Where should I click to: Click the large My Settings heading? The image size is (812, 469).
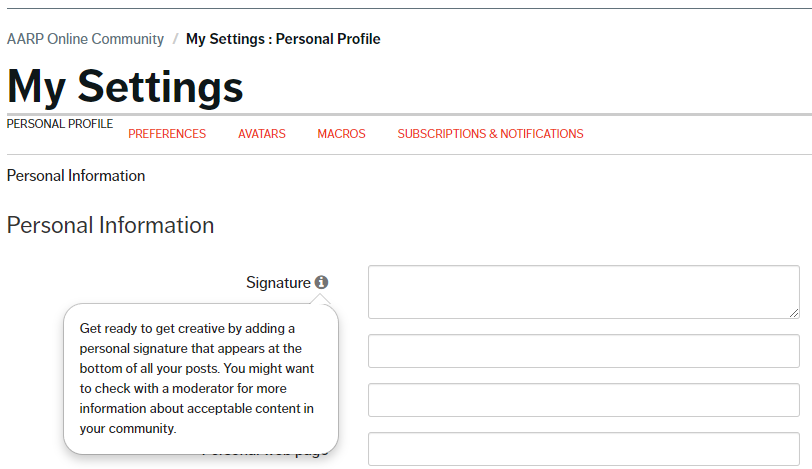click(125, 86)
